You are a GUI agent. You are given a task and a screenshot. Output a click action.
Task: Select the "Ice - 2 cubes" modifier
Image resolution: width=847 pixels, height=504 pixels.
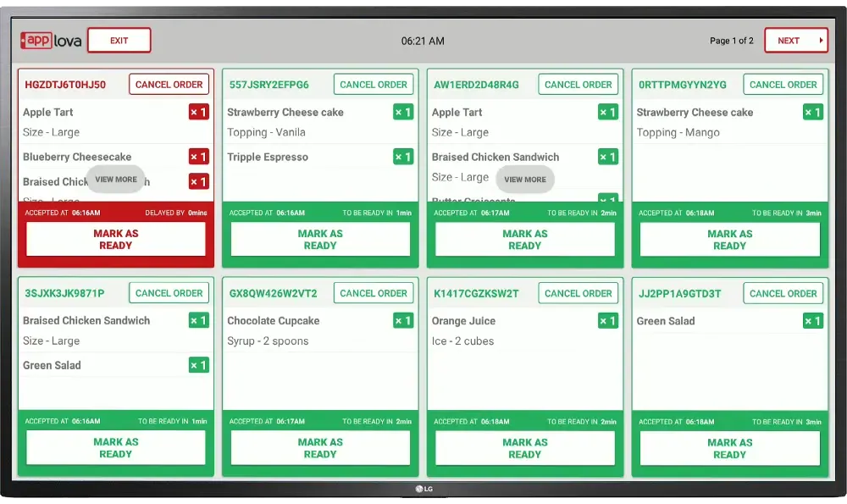click(x=463, y=341)
